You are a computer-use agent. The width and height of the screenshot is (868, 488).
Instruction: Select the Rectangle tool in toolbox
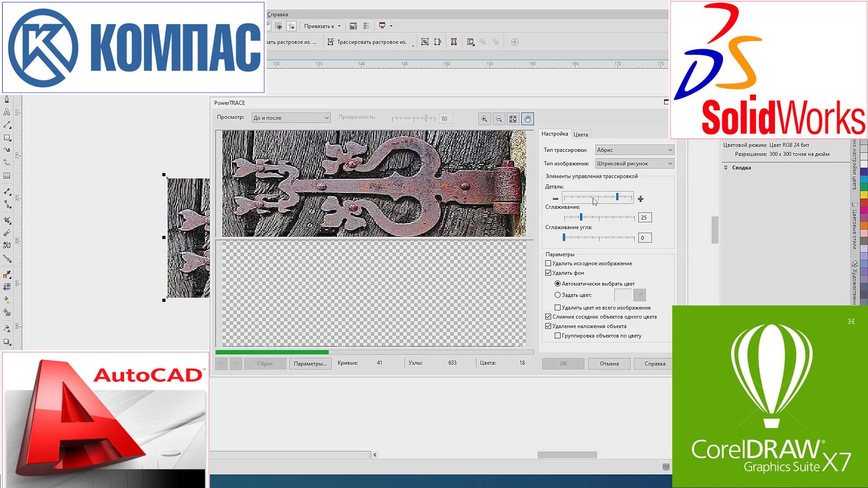tap(7, 138)
